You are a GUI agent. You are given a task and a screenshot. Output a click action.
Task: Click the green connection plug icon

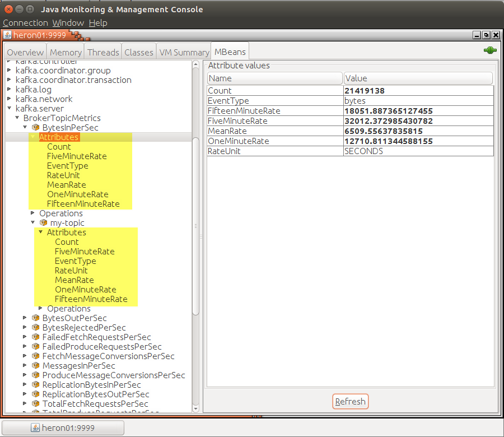pyautogui.click(x=489, y=50)
